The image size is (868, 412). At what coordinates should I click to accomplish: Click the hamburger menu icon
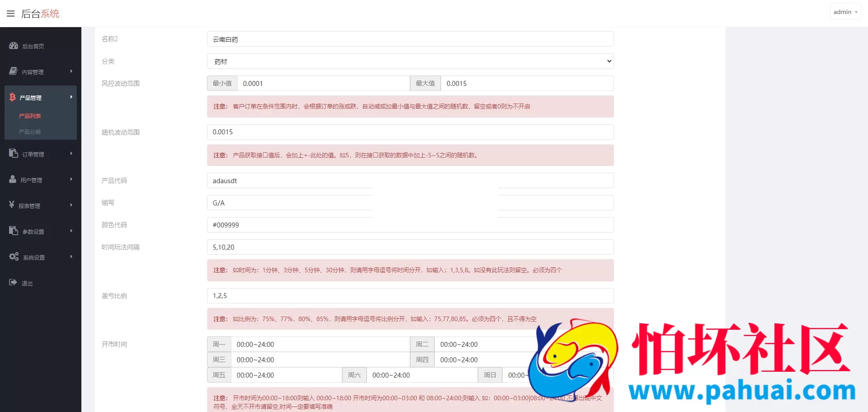[x=11, y=14]
